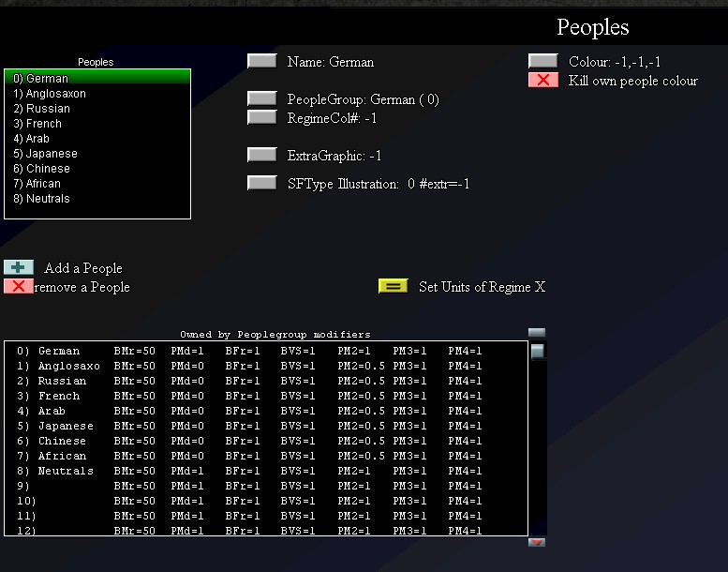Click the 5) Japanese row in modifiers table
The height and width of the screenshot is (572, 728).
(266, 426)
